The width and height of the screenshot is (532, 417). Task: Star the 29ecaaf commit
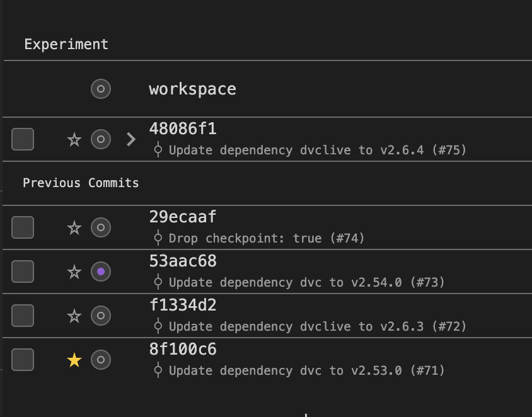(x=74, y=227)
